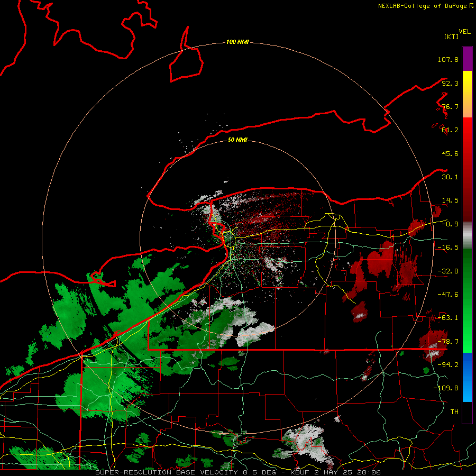Image resolution: width=476 pixels, height=476 pixels.
Task: Click the TH label on the scale
Action: click(x=454, y=412)
